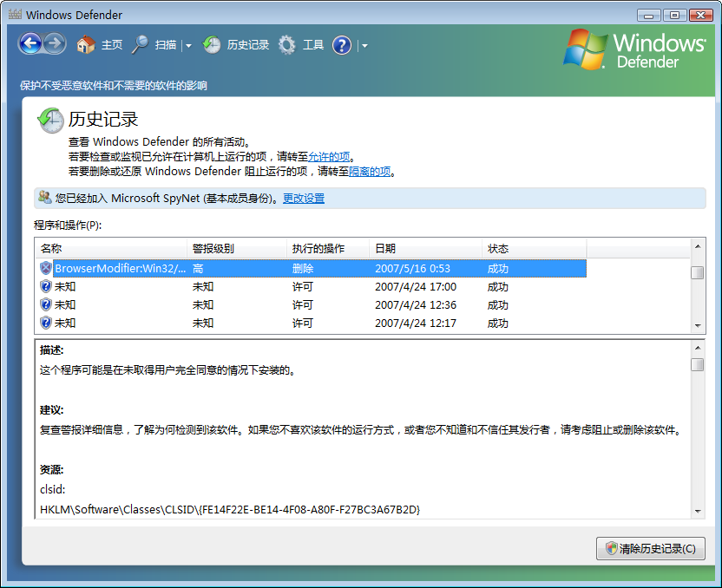Click the CLSID registry path text
This screenshot has height=588, width=722.
click(230, 509)
